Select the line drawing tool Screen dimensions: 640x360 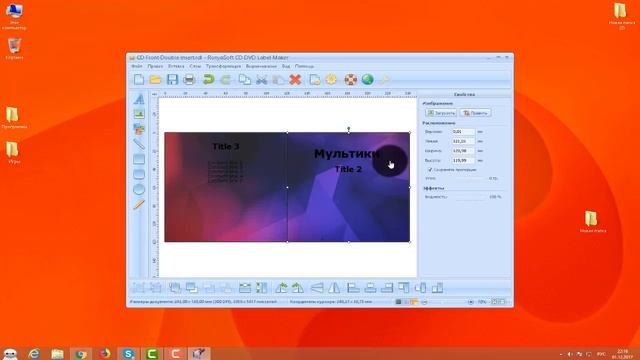[139, 144]
